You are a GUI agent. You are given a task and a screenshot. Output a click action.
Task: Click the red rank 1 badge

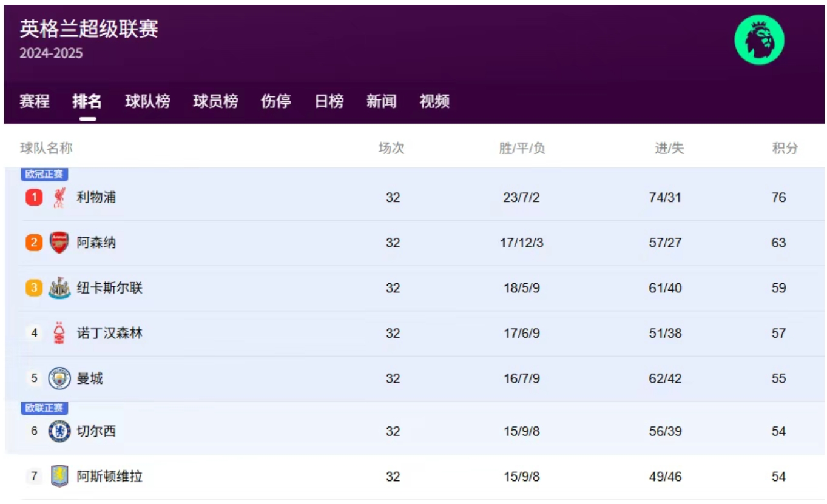tap(34, 197)
